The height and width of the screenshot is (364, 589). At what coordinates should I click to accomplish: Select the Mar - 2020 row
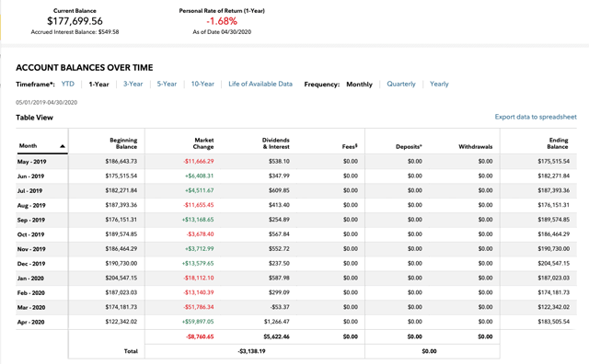tap(296, 307)
